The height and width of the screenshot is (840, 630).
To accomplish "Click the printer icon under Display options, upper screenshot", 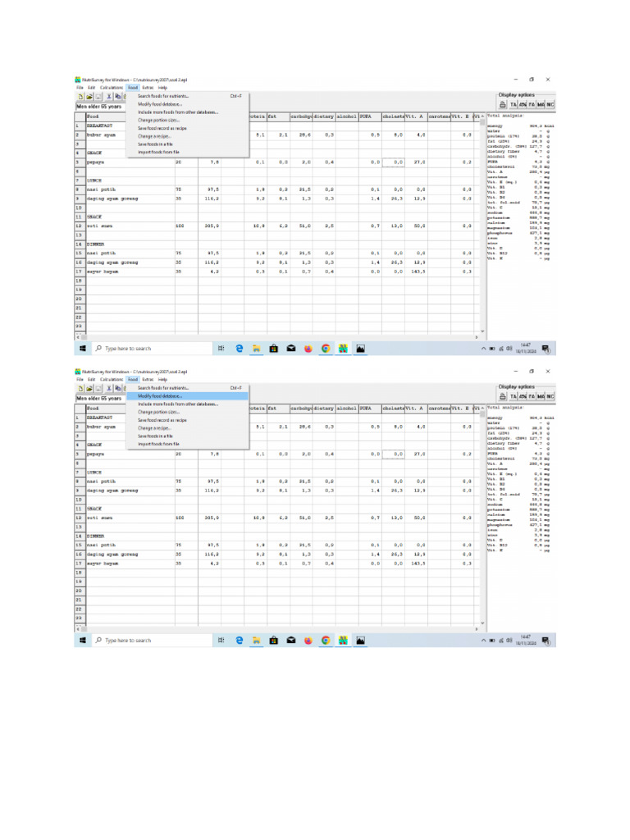I will pyautogui.click(x=503, y=104).
